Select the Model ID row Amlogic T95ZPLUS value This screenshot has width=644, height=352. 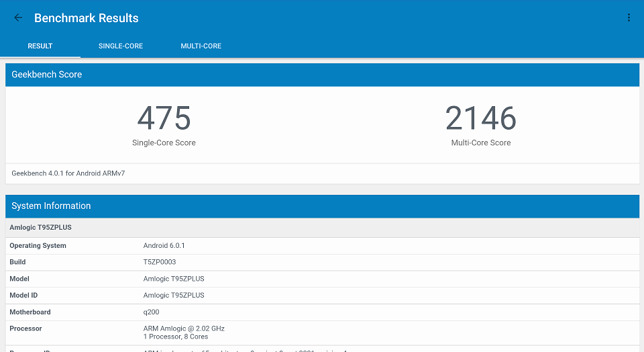pos(174,296)
